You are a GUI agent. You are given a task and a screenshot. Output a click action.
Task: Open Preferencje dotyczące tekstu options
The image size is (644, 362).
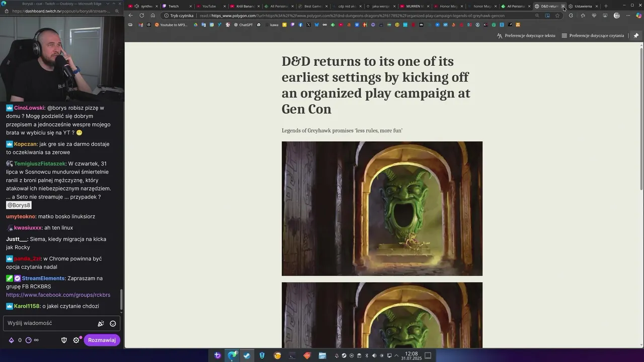pyautogui.click(x=526, y=36)
